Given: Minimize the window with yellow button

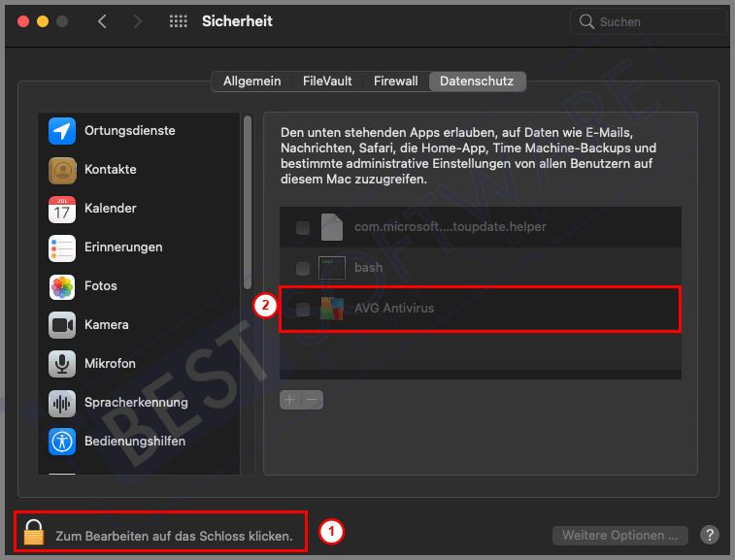Looking at the screenshot, I should [43, 21].
